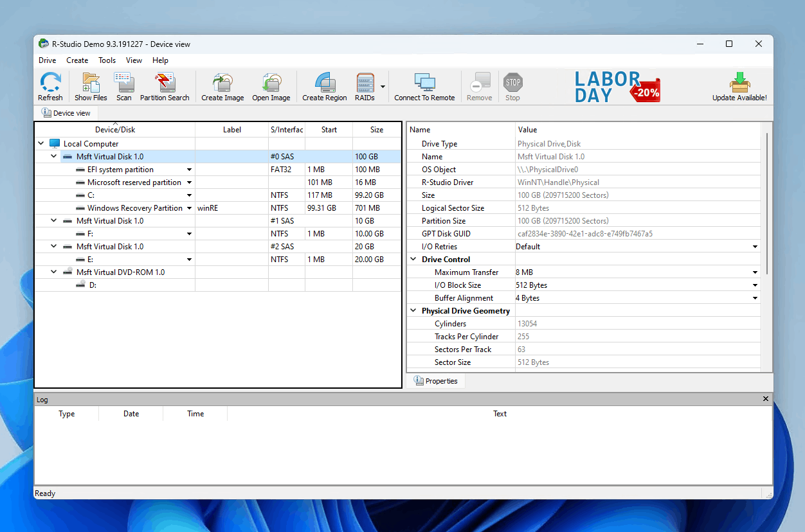Click the OS Object value PhysicalDrive0

click(x=548, y=170)
